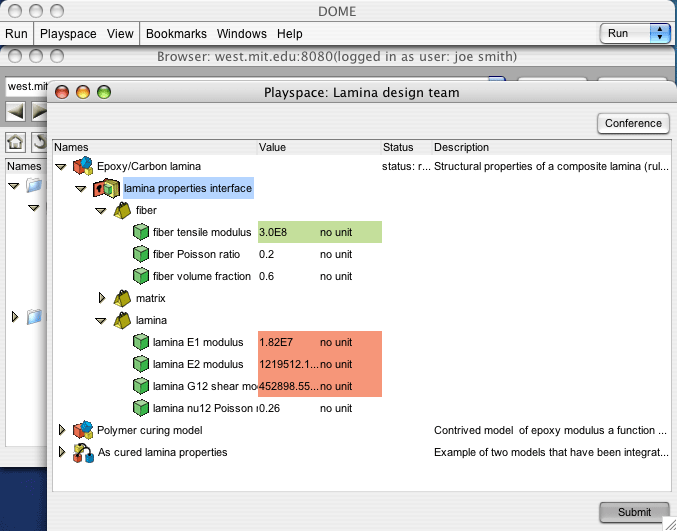677x531 pixels.
Task: Click the fiber Poisson ratio cube icon
Action: 141,254
